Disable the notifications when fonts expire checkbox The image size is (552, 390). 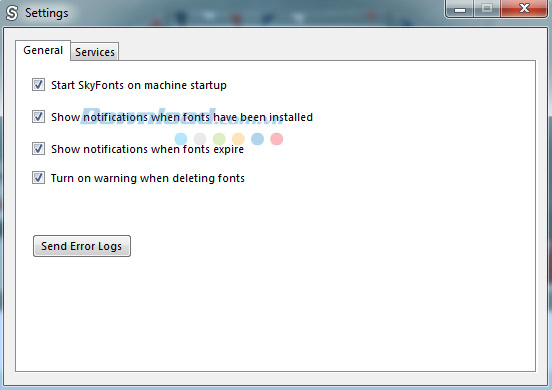38,149
